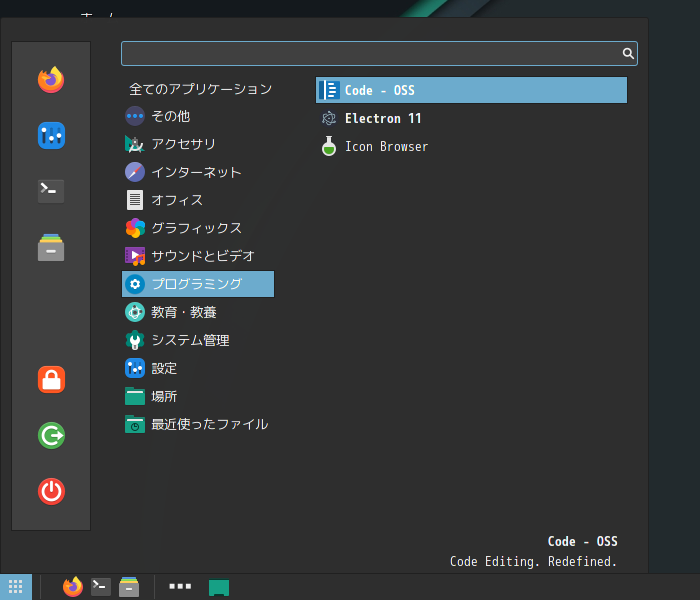This screenshot has width=700, height=600.
Task: Open Firefox from the taskbar
Action: tap(73, 587)
